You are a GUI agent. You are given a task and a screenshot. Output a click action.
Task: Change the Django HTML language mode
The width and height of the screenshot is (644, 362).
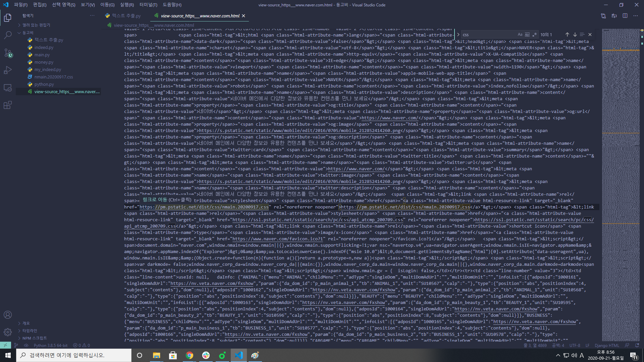[x=607, y=345]
